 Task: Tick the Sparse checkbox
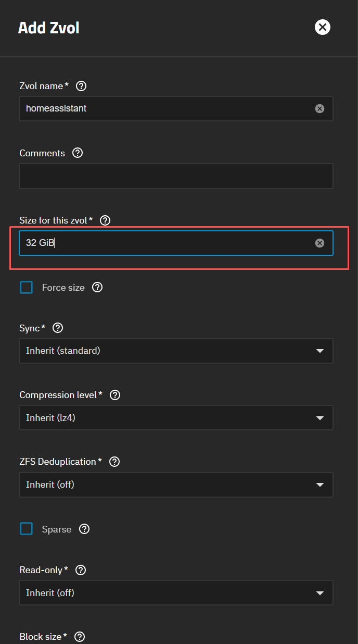26,529
